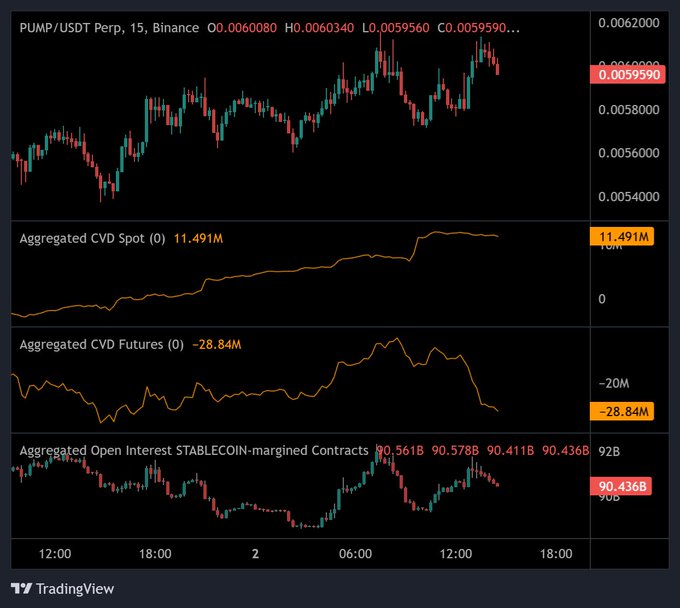The width and height of the screenshot is (680, 608).
Task: Click the TradingView logo
Action: [62, 588]
